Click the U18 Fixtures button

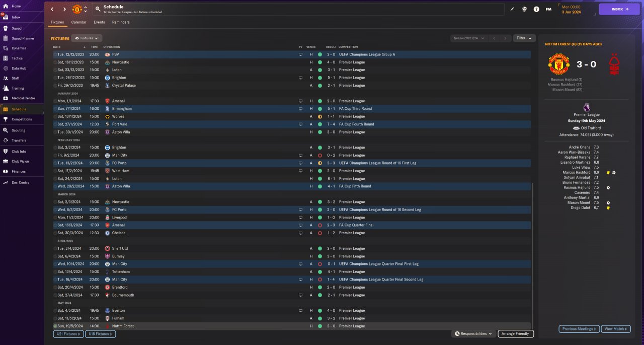(x=101, y=334)
